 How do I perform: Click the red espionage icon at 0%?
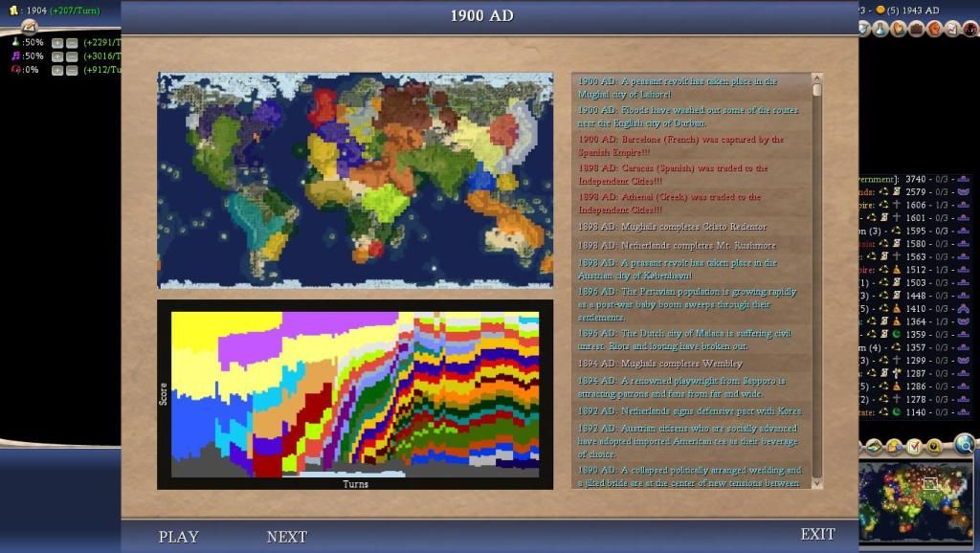click(x=15, y=69)
